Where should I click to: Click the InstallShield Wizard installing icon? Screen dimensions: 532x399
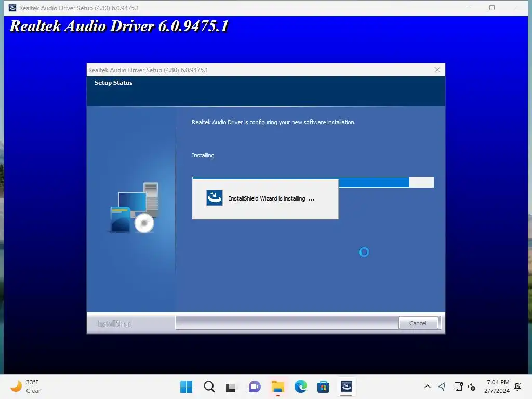pos(215,198)
